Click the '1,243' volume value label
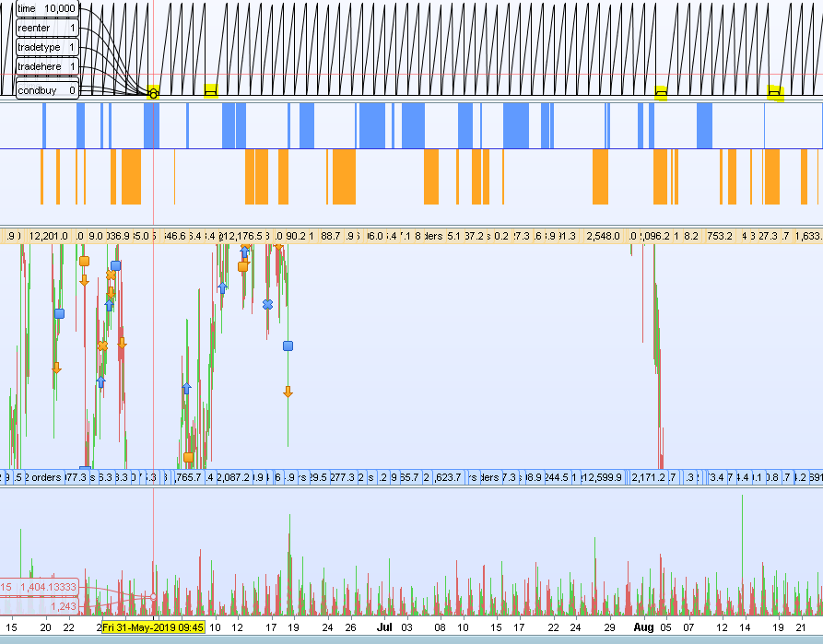 pos(40,606)
